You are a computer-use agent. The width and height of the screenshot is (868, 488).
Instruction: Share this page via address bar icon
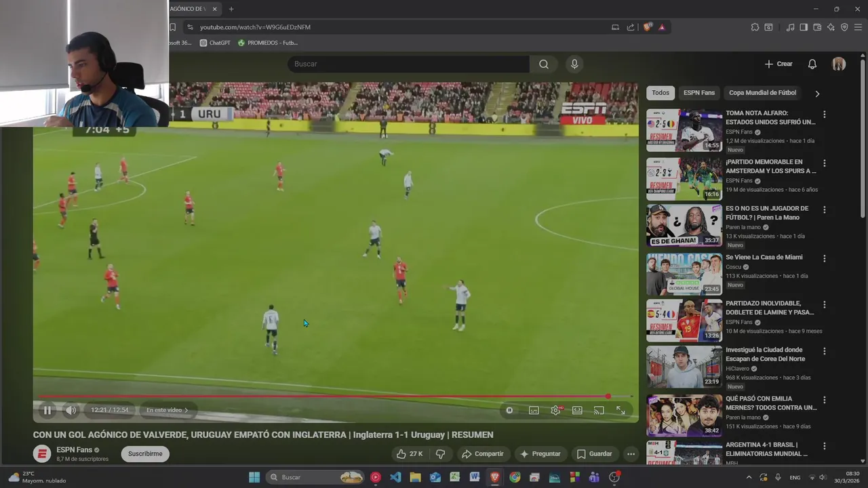coord(631,27)
